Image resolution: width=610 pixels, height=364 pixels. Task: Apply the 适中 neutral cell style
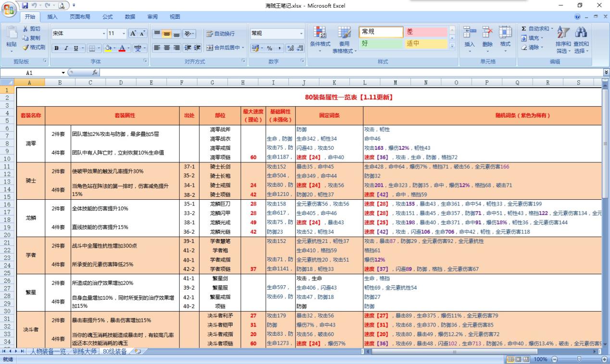coord(425,44)
